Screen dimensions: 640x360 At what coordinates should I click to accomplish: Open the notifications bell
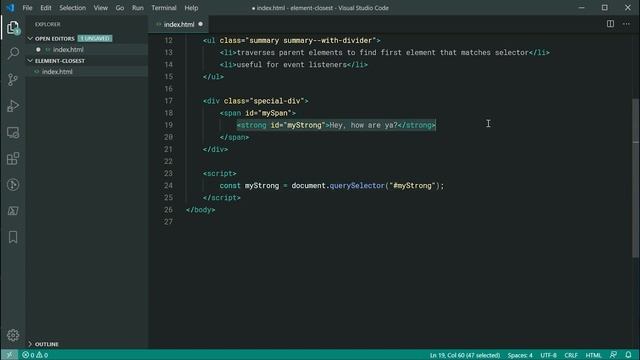pyautogui.click(x=629, y=355)
